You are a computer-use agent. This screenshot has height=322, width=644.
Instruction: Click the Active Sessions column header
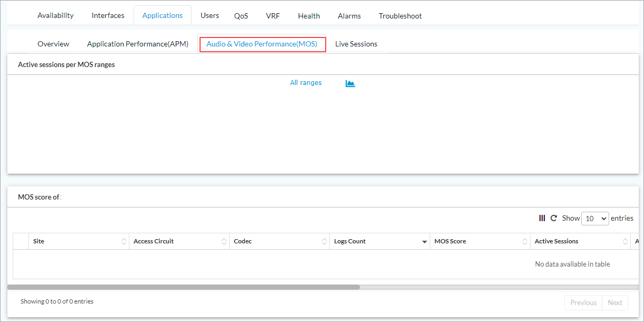pos(581,241)
